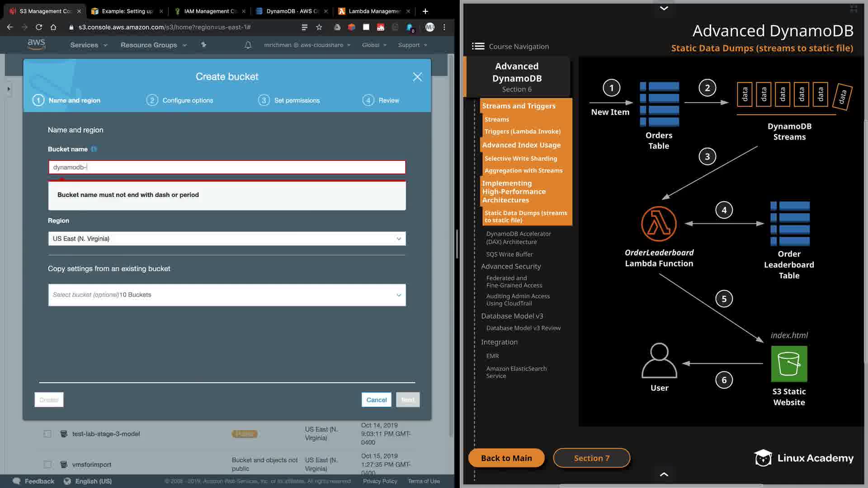This screenshot has width=868, height=488.
Task: Check the vmsforimport bucket checkbox
Action: pyautogui.click(x=47, y=465)
